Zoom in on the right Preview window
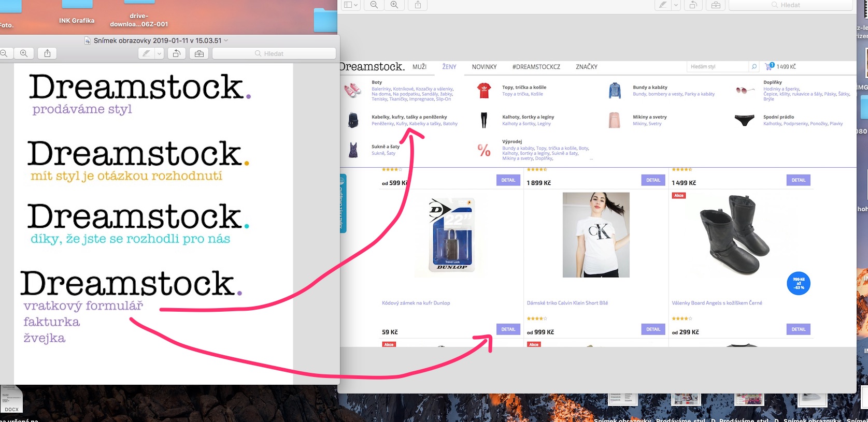868x422 pixels. 394,5
